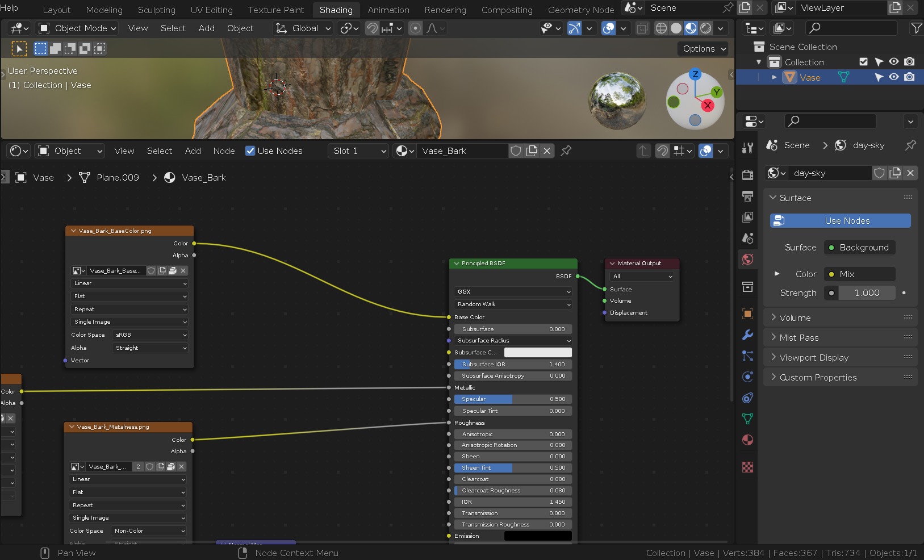Screen dimensions: 924x560
Task: Click the outliner search field
Action: (x=851, y=28)
